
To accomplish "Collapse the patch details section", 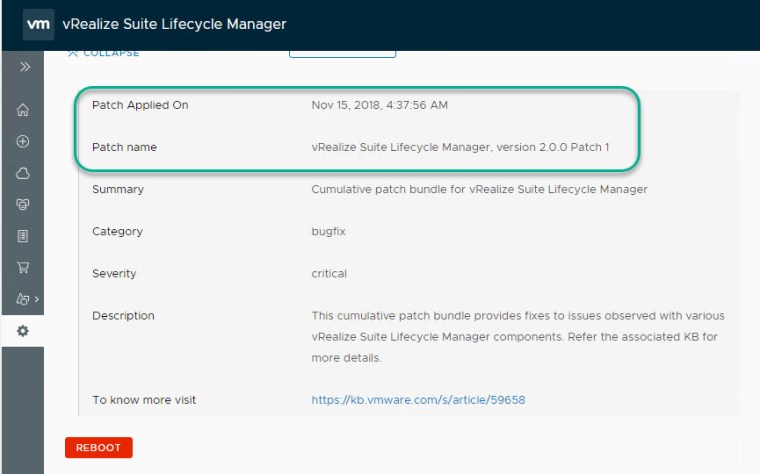I will [103, 53].
